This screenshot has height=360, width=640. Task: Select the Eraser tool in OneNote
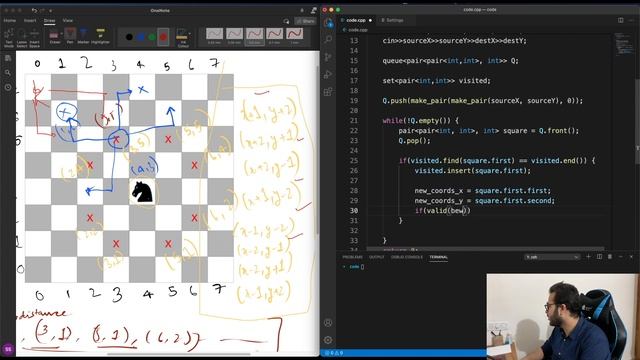pyautogui.click(x=54, y=37)
